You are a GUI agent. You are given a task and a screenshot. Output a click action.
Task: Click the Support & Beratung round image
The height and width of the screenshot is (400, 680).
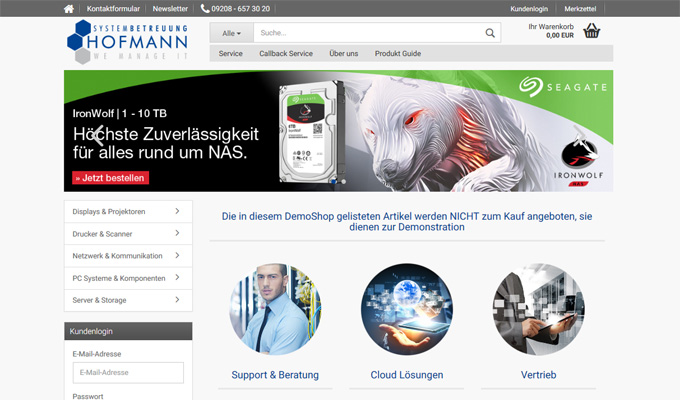click(275, 309)
